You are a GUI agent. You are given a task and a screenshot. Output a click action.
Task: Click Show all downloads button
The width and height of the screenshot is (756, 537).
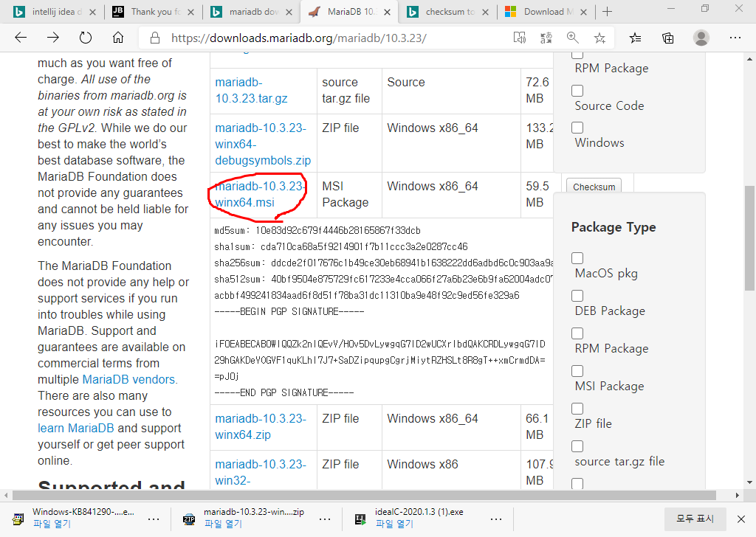[x=695, y=519]
